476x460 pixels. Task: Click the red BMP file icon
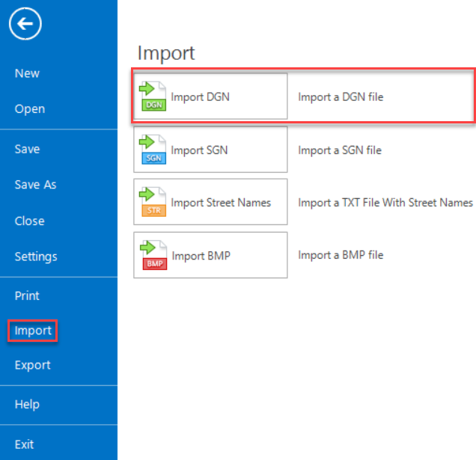(153, 256)
